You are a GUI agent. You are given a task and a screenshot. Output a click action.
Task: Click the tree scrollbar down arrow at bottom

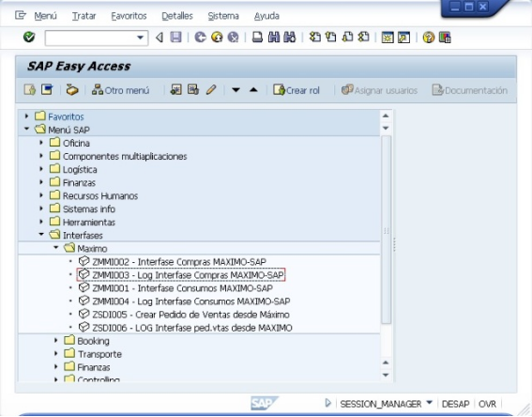point(386,375)
